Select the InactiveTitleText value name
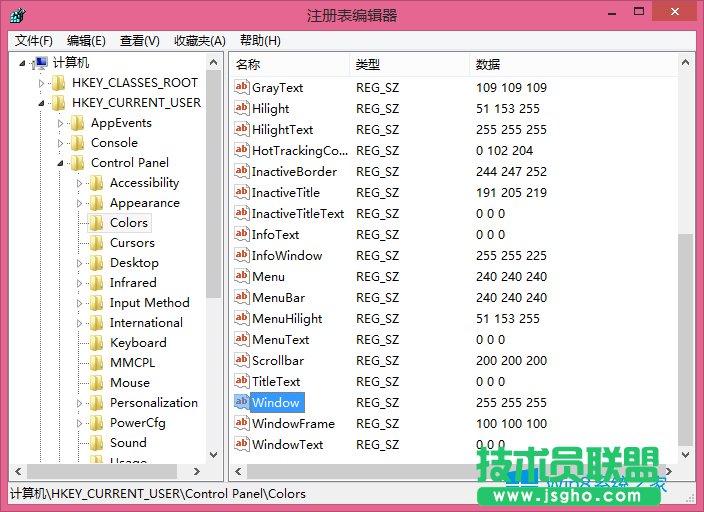Image resolution: width=704 pixels, height=512 pixels. (x=298, y=214)
